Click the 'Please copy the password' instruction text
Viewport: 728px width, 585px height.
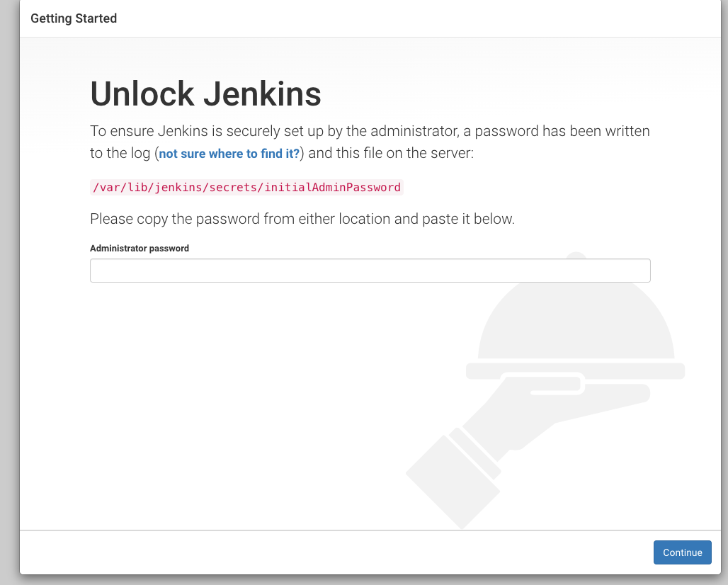pos(302,219)
